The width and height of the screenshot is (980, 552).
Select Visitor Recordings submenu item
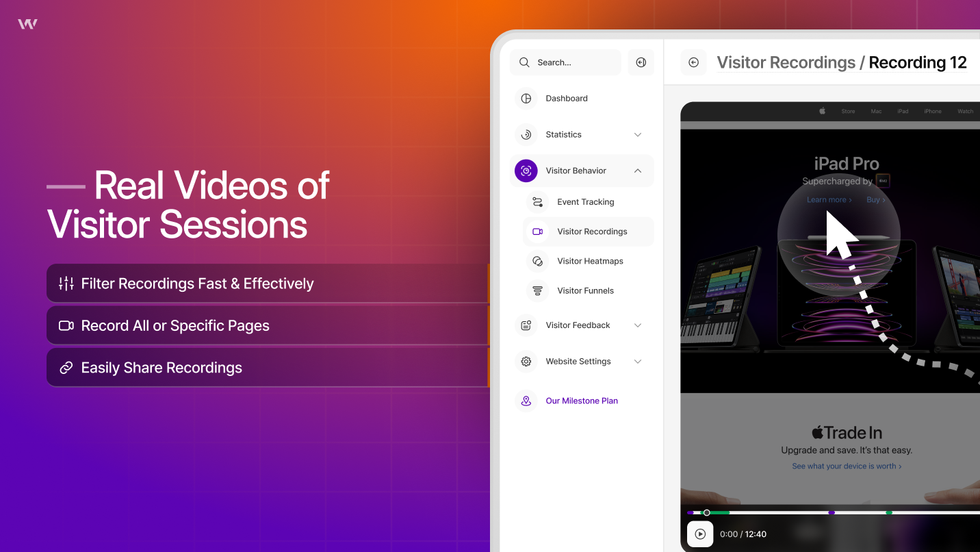tap(589, 231)
